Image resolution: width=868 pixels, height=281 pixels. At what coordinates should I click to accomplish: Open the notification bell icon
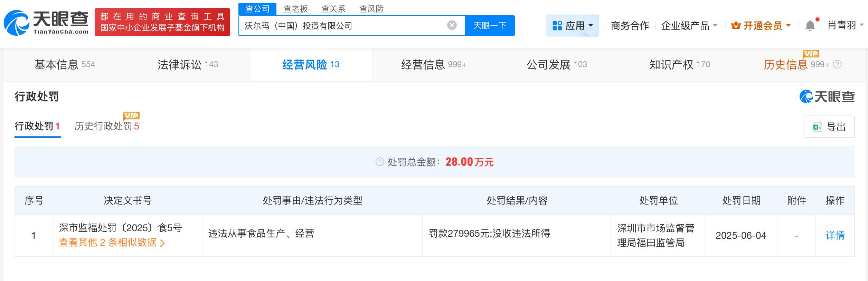pos(810,26)
